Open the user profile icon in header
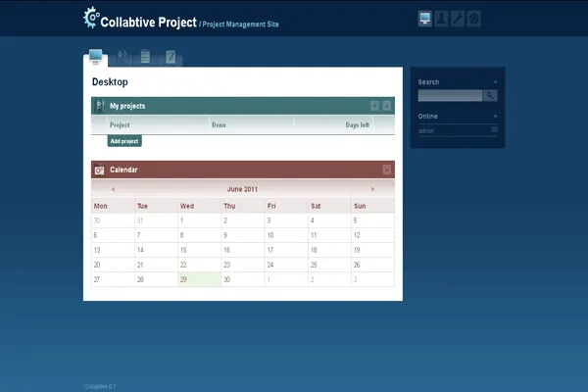The image size is (588, 392). coord(441,18)
